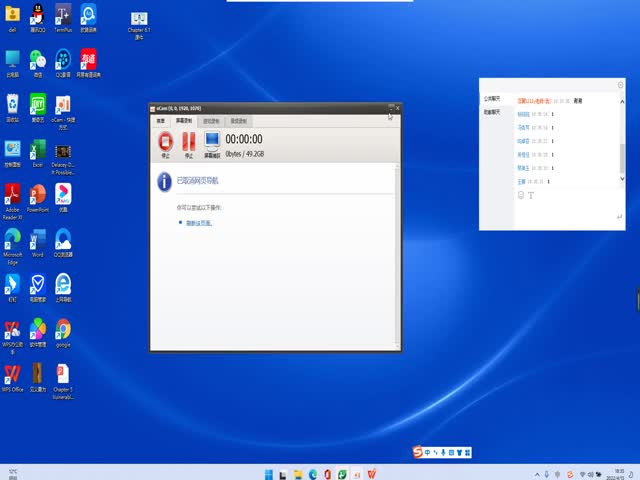640x480 pixels.
Task: Select the second tab in the chat sidebar
Action: point(492,113)
